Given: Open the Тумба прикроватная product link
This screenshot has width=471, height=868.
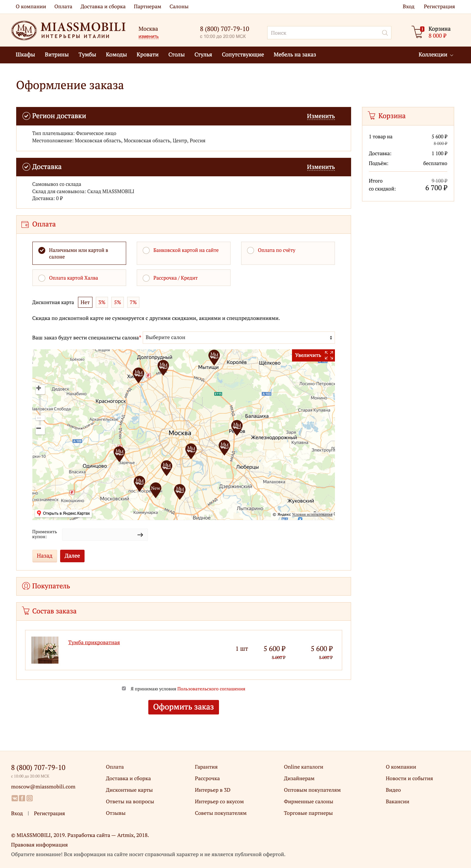Looking at the screenshot, I should tap(94, 642).
